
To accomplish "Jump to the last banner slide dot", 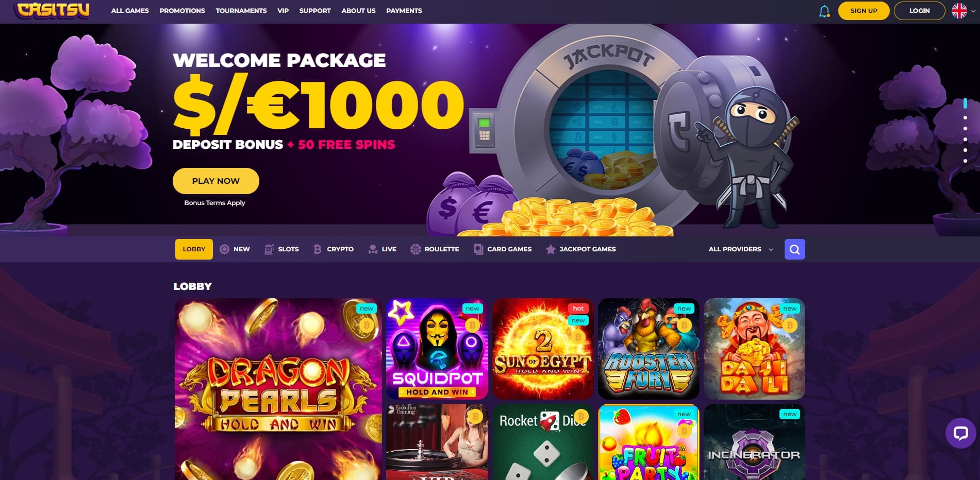I will click(965, 161).
